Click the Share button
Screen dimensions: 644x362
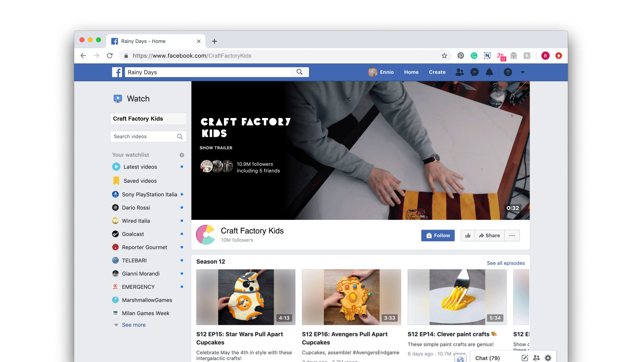(x=489, y=236)
